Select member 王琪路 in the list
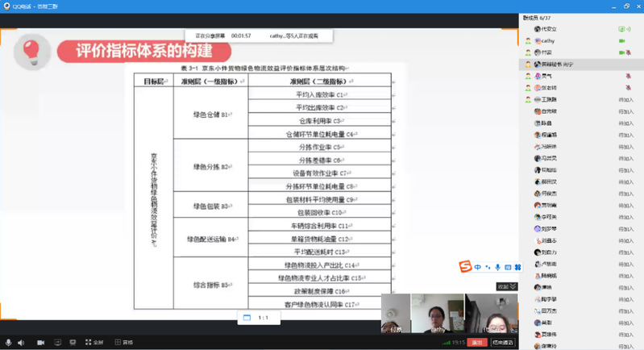 tap(550, 99)
